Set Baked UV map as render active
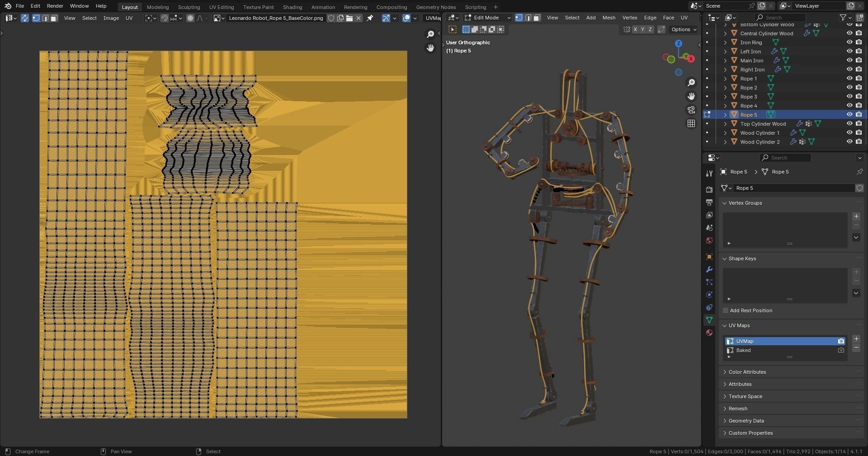The height and width of the screenshot is (456, 868). [x=841, y=350]
